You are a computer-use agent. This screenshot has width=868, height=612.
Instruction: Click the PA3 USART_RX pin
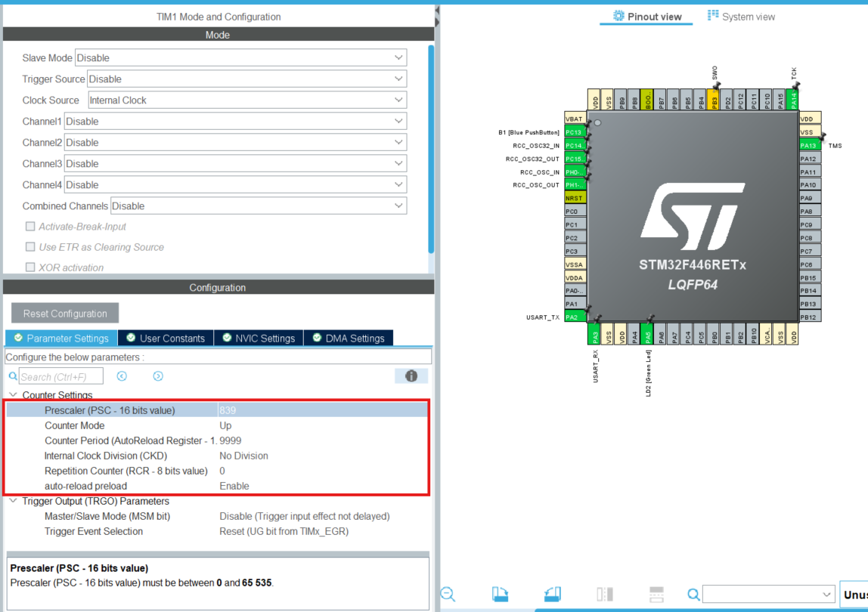pyautogui.click(x=594, y=334)
